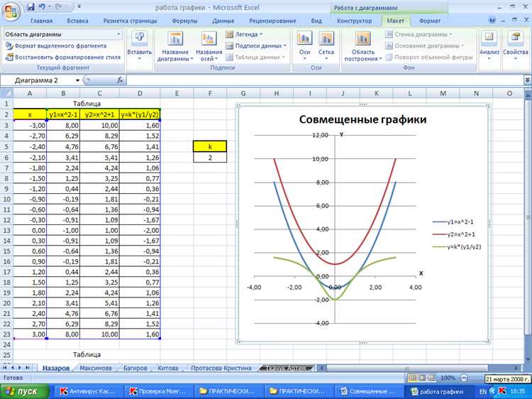Click the fx insert function icon

click(x=120, y=80)
